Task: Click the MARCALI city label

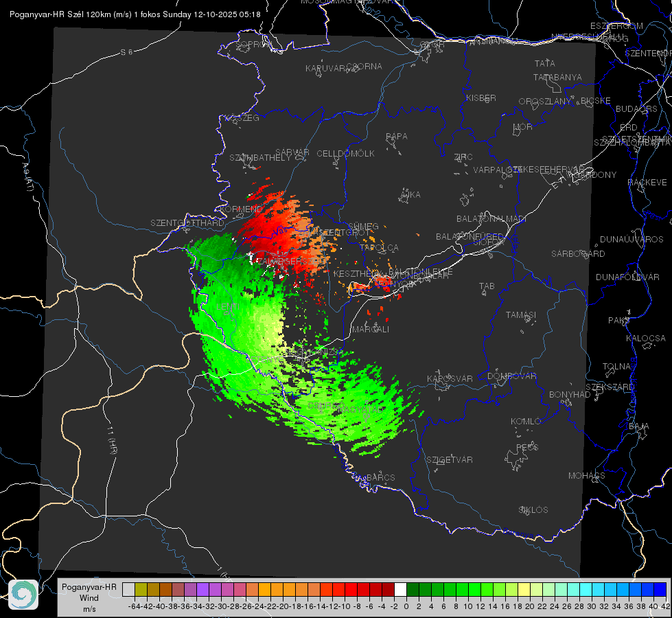Action: tap(371, 330)
